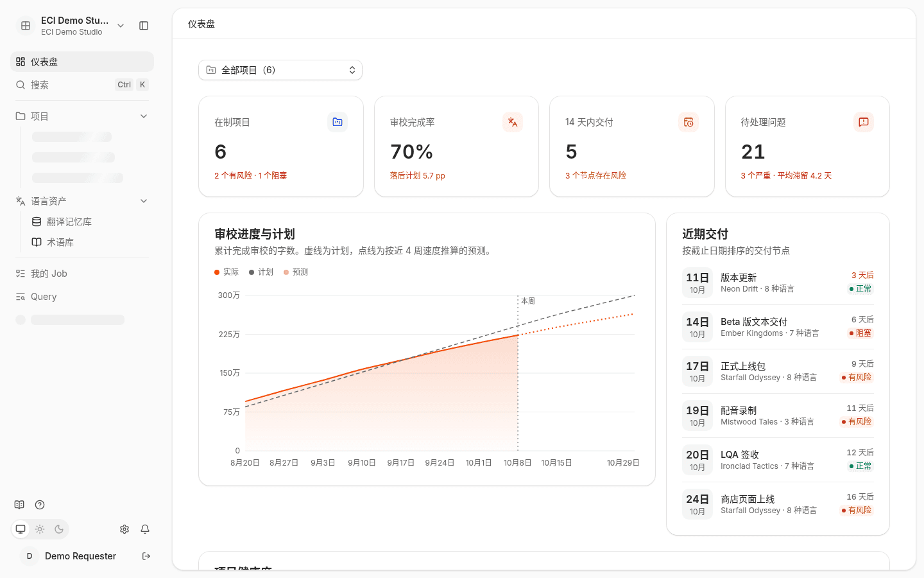Click the 语言资产 translate icon

(x=21, y=201)
